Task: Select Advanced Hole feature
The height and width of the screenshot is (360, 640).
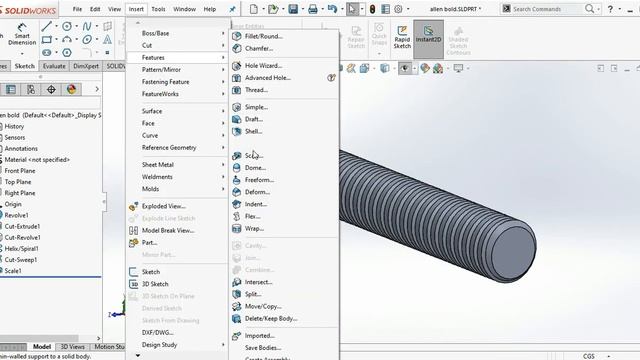Action: 267,78
